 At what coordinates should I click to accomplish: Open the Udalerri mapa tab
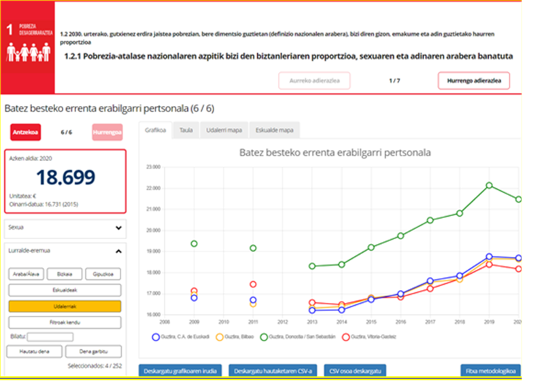click(222, 129)
